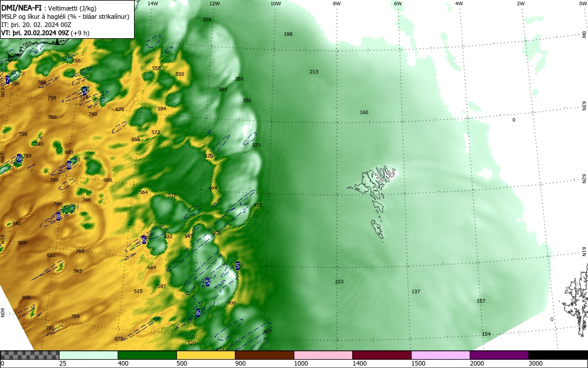Click the brown 900–1000 legend swatch

coord(265,355)
